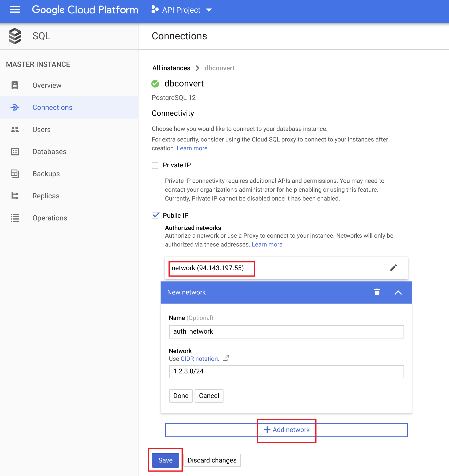Open the hamburger navigation menu
Viewport: 449px width, 476px height.
point(15,10)
